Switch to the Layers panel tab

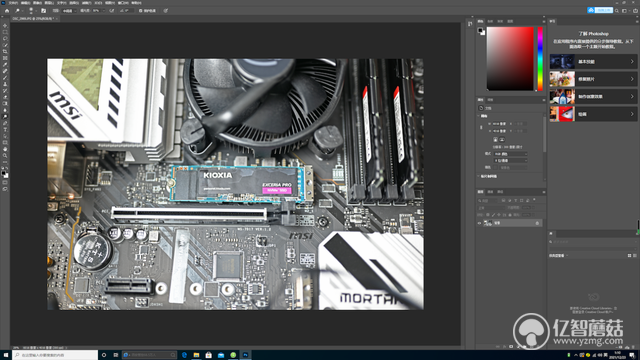point(480,192)
